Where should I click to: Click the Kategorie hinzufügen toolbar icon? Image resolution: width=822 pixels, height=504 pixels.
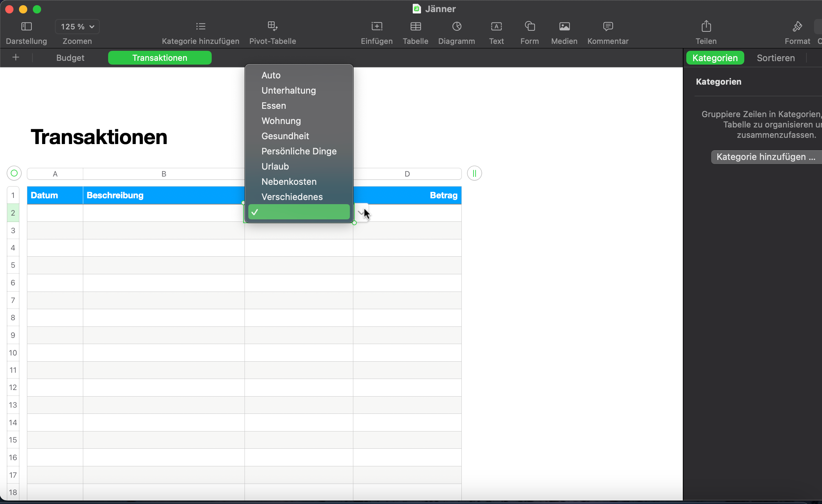[x=200, y=27]
